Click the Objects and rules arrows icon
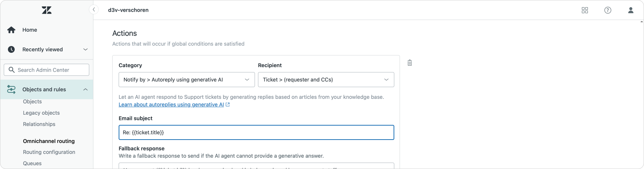Viewport: 644px width, 169px height. [x=11, y=89]
